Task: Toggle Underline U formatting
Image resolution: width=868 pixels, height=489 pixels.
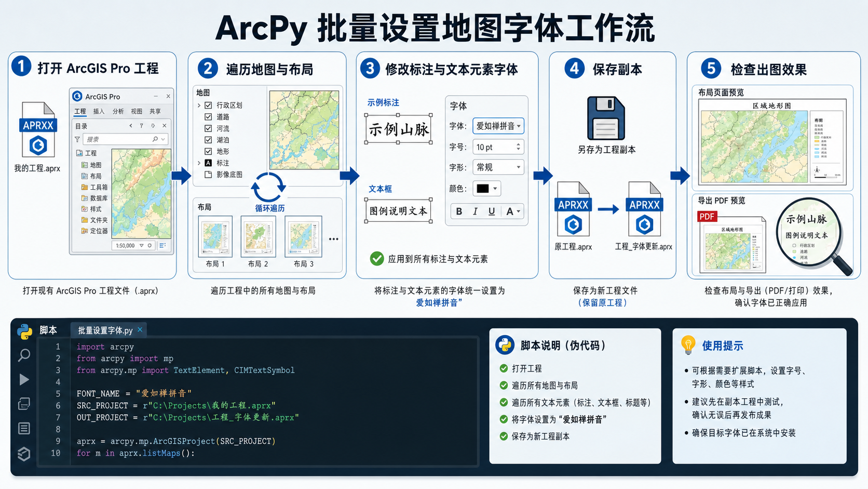Action: (492, 212)
